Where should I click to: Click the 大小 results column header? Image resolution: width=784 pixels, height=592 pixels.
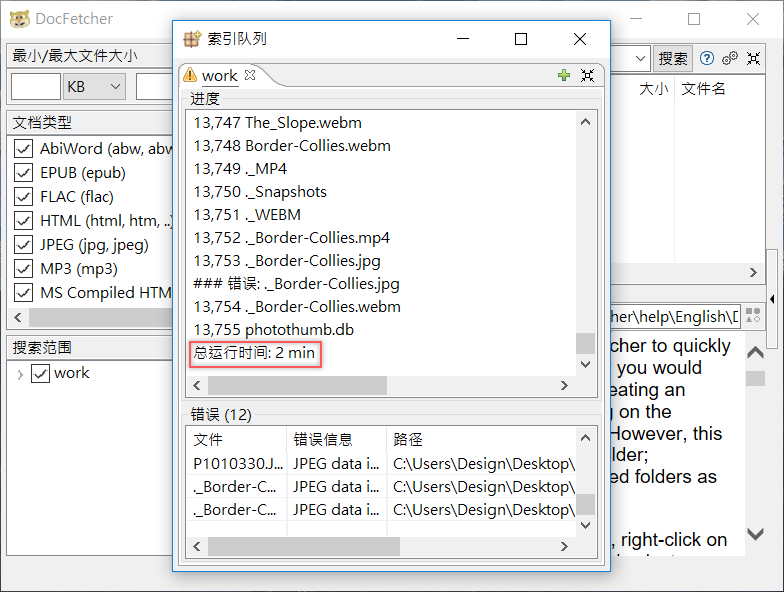pyautogui.click(x=654, y=89)
